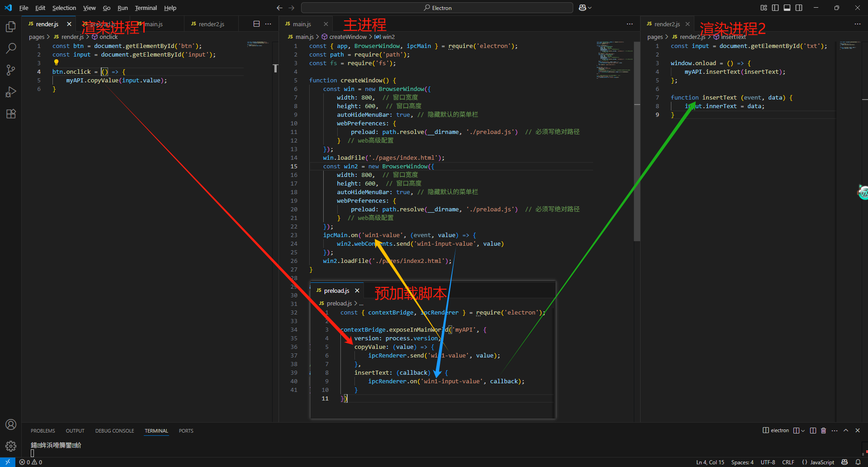Open the remote window indicator
This screenshot has height=467, width=868.
coord(8,462)
